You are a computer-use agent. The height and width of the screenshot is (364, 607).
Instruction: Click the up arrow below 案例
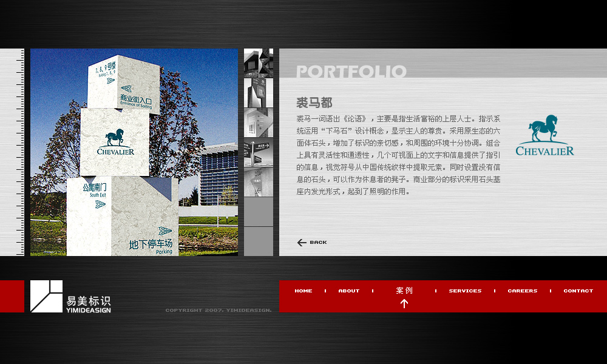pyautogui.click(x=404, y=304)
